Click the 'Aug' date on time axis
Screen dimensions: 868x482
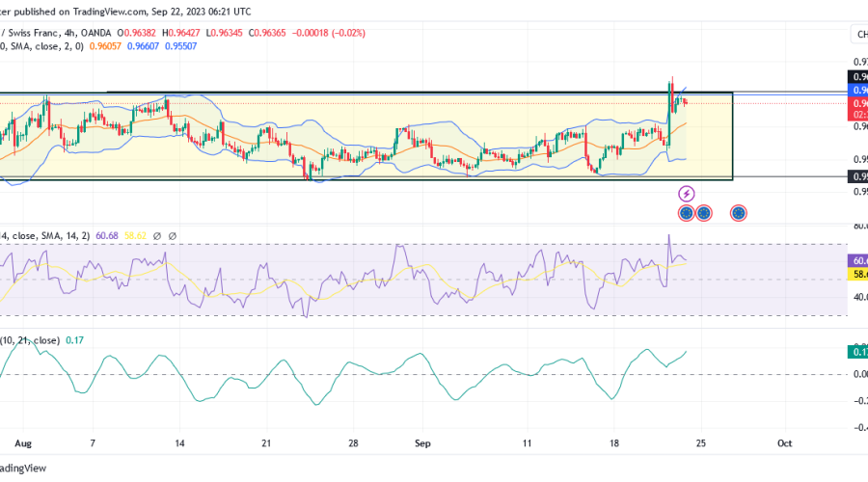coord(23,443)
